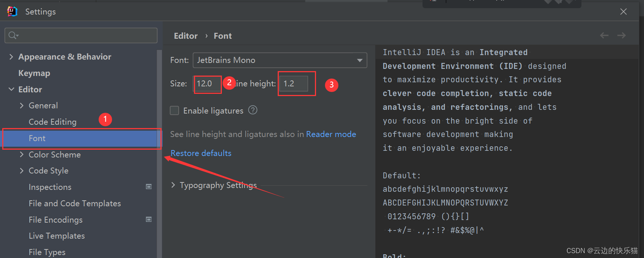Click Font in the breadcrumb
This screenshot has width=644, height=258.
click(x=223, y=36)
